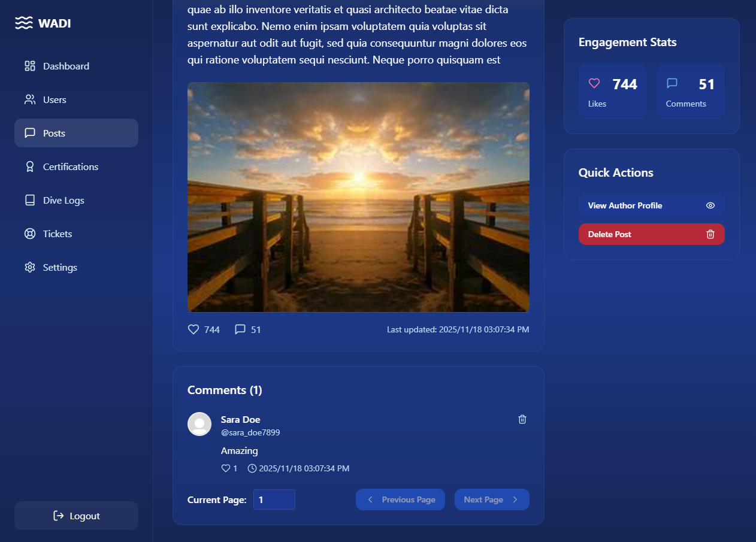Screen dimensions: 756x542
Task: Click the comment bubble icon below the post
Action: (240, 329)
